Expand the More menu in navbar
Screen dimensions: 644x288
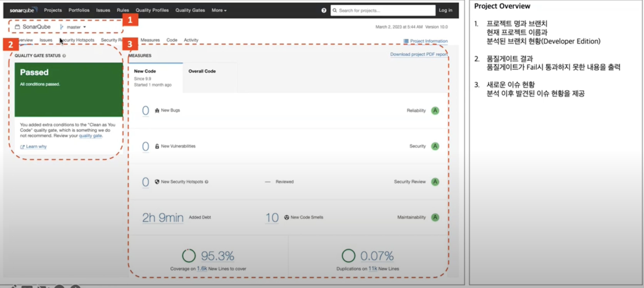[x=219, y=10]
